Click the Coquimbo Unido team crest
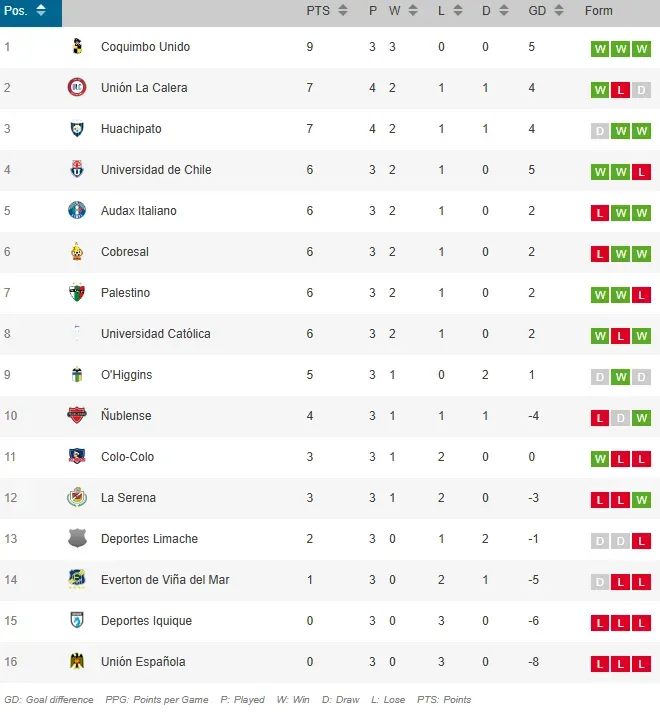 coord(77,47)
